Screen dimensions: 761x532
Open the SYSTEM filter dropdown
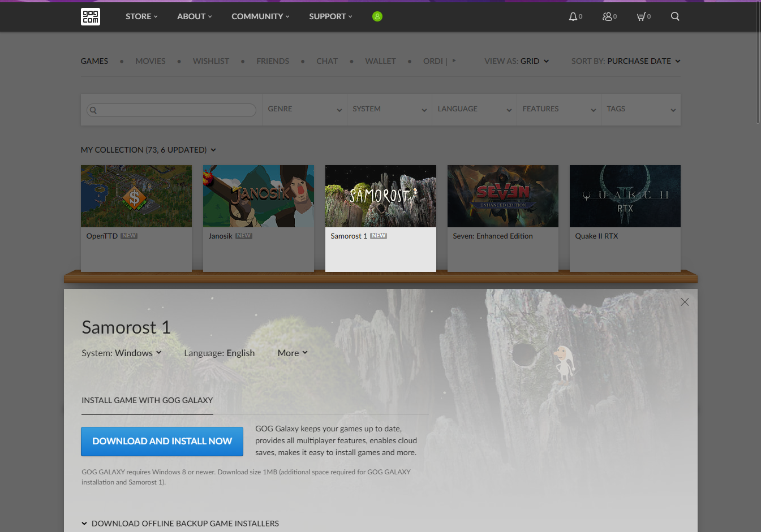tap(389, 109)
